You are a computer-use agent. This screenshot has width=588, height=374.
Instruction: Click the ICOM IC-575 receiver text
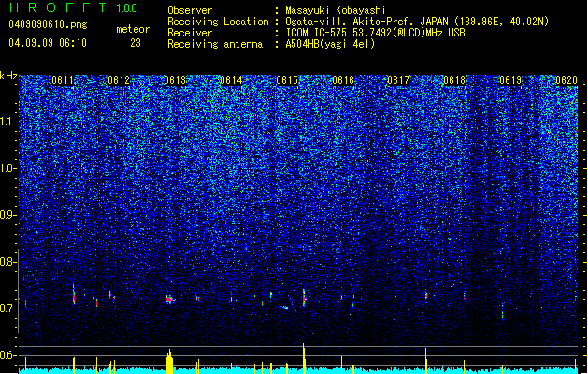[375, 33]
